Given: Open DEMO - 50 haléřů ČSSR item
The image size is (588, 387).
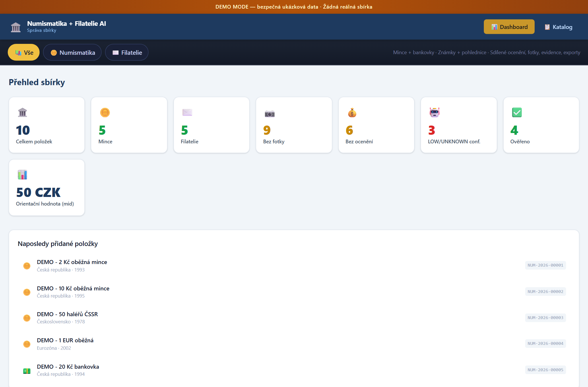Looking at the screenshot, I should coord(294,318).
